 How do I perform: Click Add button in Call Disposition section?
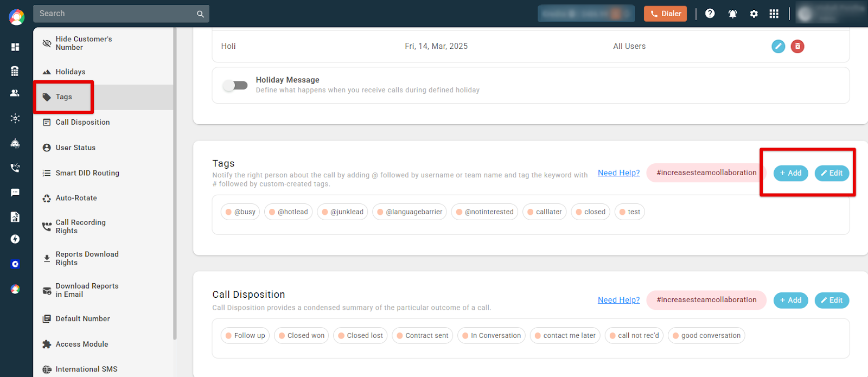point(791,300)
